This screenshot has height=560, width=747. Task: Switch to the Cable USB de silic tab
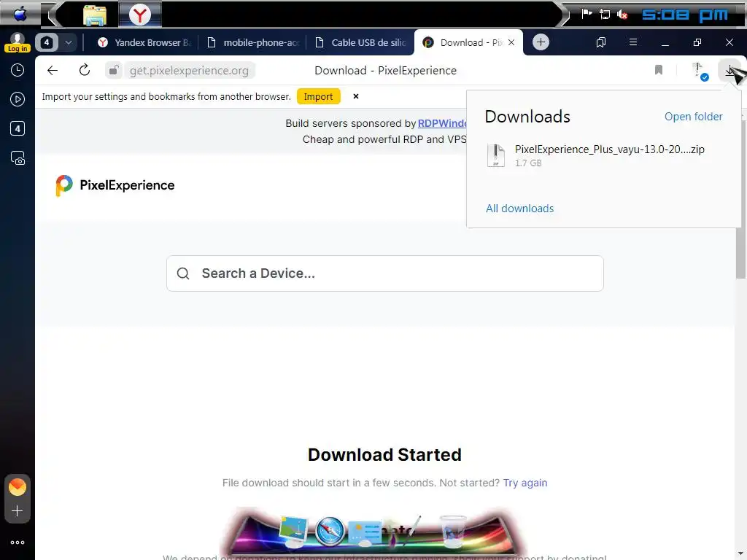pos(360,42)
